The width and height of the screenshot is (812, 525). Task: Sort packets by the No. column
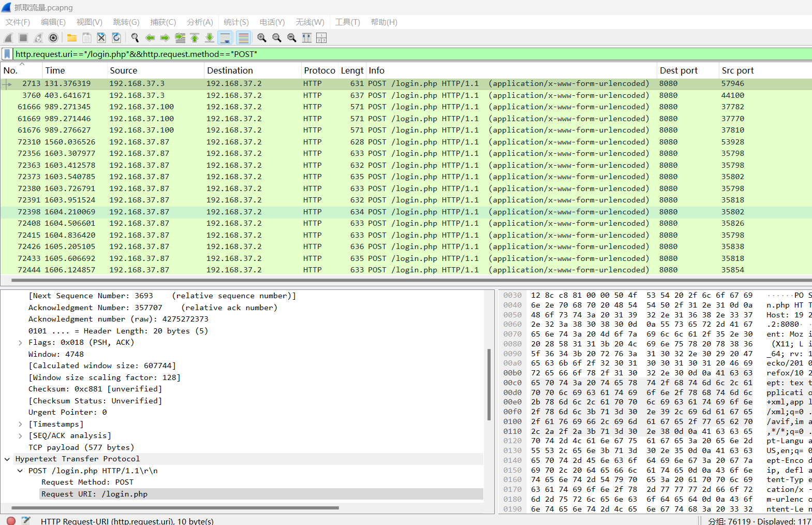pyautogui.click(x=21, y=70)
